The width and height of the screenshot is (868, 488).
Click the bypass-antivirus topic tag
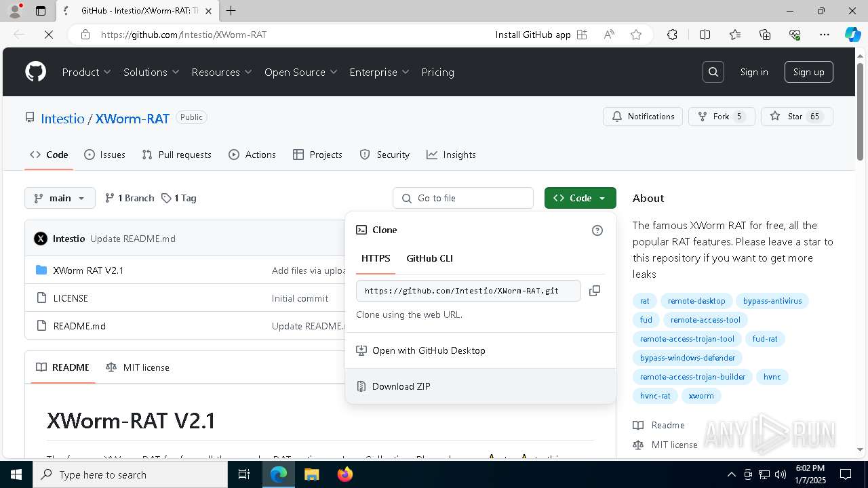[x=772, y=301]
